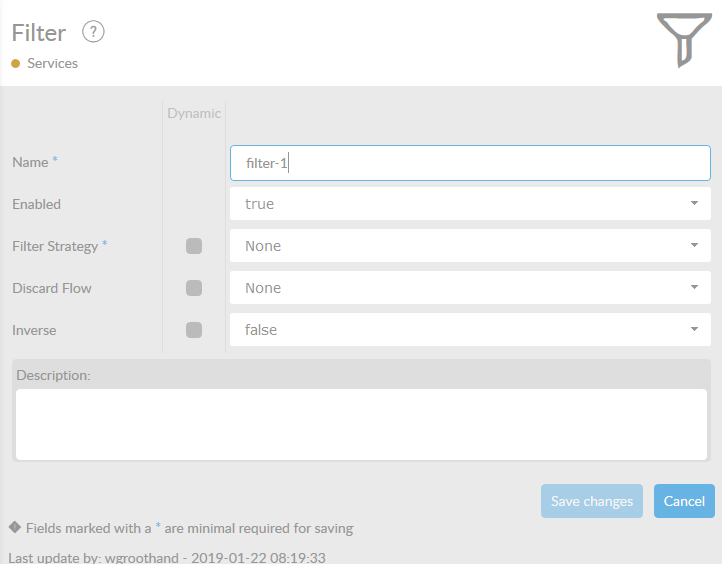
Task: Open the Discard Flow dropdown
Action: click(470, 288)
